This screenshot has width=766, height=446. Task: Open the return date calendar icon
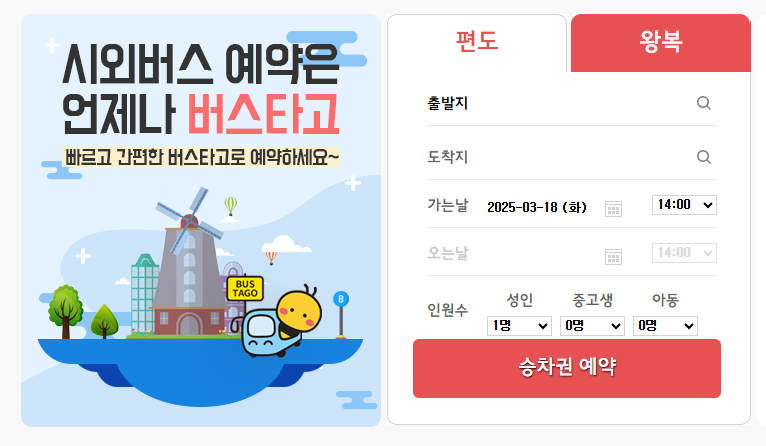click(x=613, y=256)
